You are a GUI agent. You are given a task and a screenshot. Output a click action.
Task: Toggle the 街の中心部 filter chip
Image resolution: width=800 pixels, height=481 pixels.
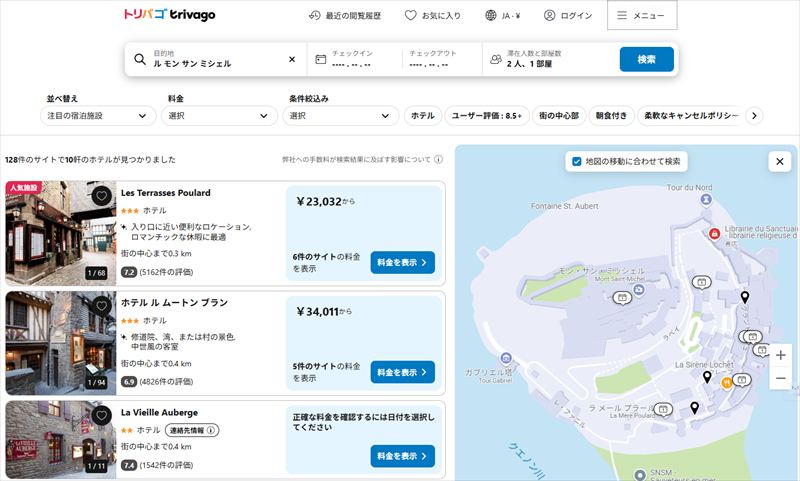(559, 116)
